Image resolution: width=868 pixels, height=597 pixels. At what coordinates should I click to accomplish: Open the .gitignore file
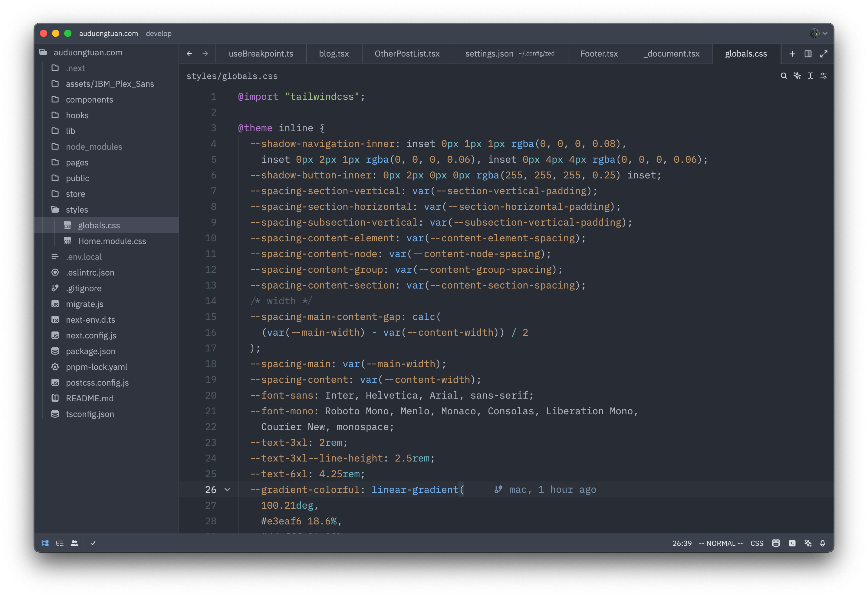pyautogui.click(x=106, y=288)
